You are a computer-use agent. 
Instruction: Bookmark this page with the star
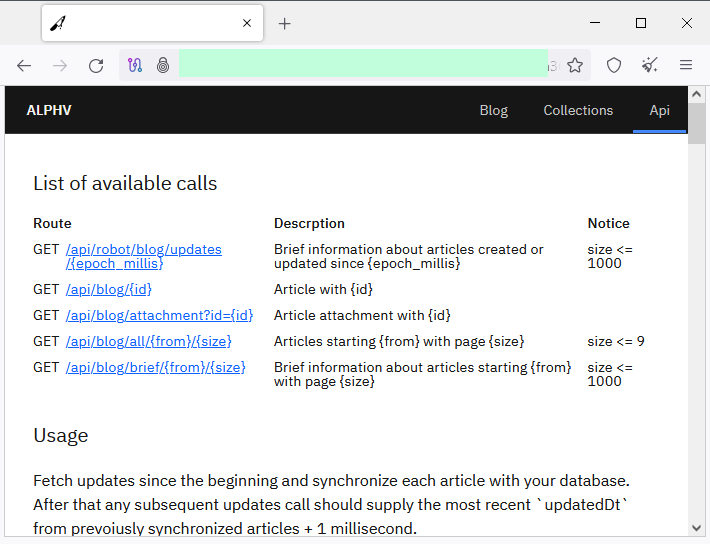(575, 65)
